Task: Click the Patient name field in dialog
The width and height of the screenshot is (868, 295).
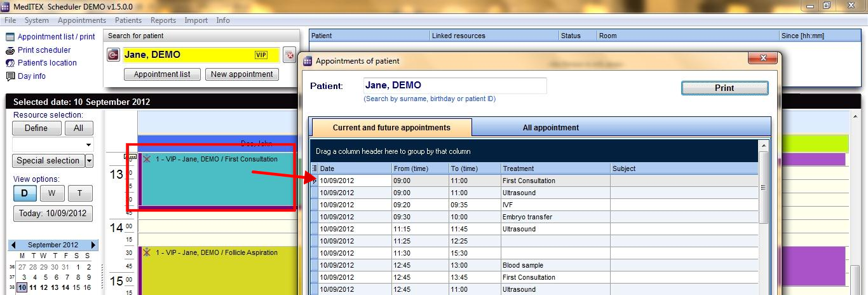Action: (455, 85)
